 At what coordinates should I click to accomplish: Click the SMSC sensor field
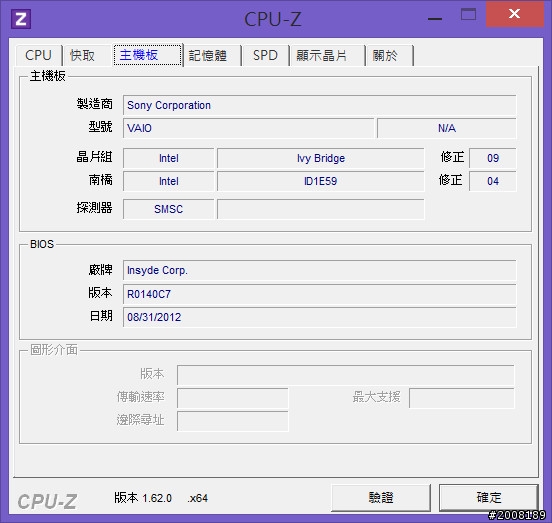pyautogui.click(x=168, y=209)
